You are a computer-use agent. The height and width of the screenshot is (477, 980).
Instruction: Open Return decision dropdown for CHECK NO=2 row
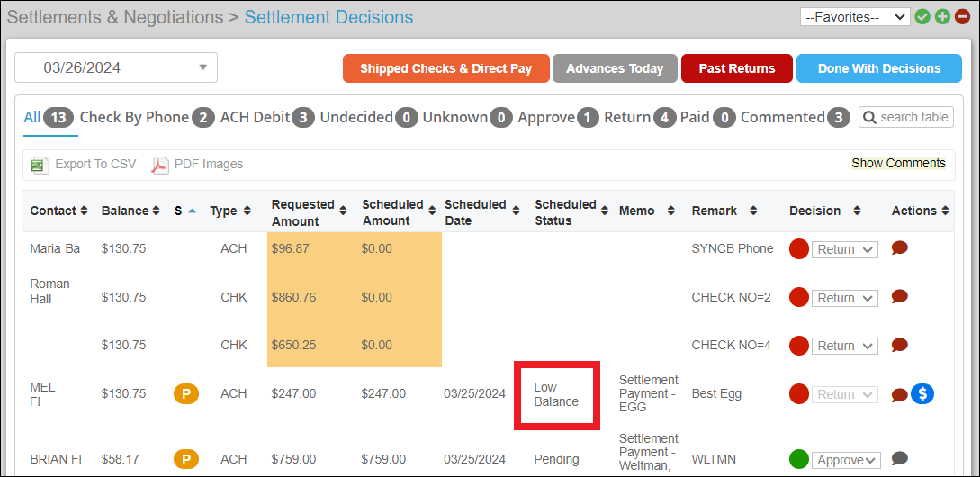[844, 298]
